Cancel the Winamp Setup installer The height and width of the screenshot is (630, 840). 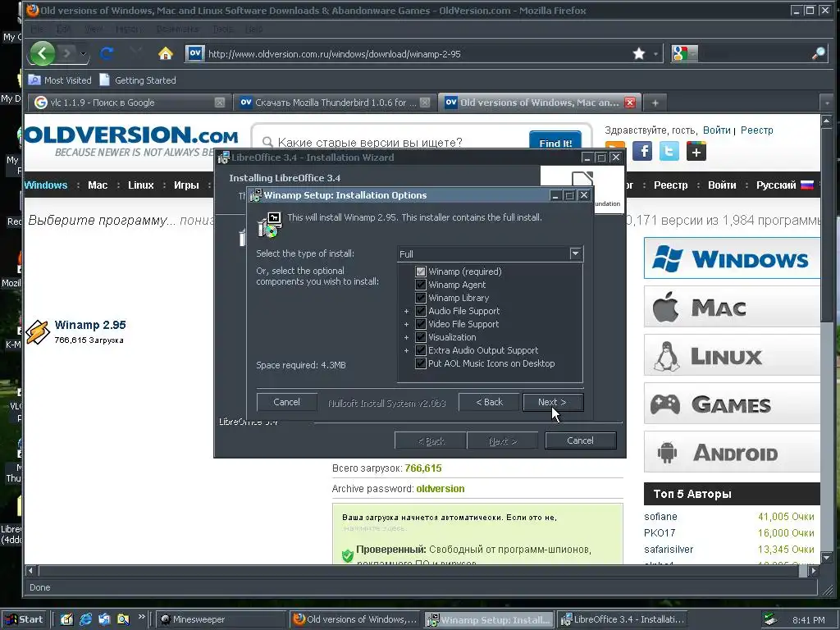pos(286,402)
